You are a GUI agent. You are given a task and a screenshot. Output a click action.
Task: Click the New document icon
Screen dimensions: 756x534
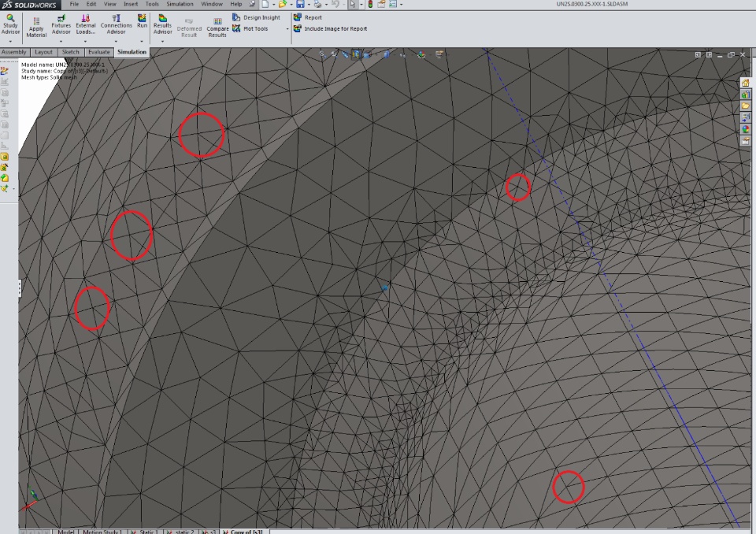point(265,4)
